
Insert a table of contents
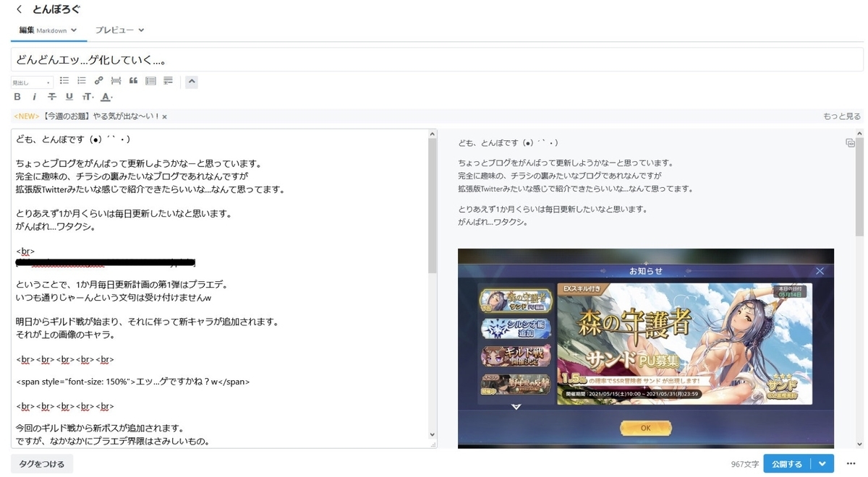(150, 81)
